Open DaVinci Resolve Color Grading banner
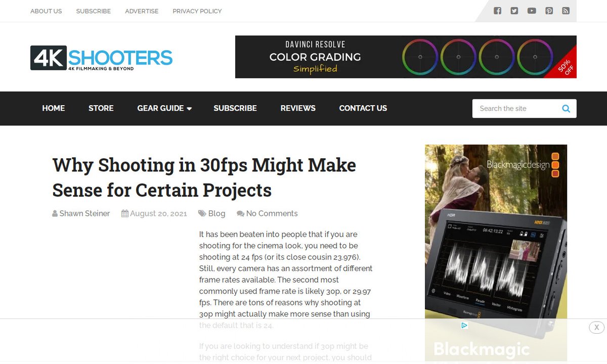The height and width of the screenshot is (364, 607). click(406, 57)
